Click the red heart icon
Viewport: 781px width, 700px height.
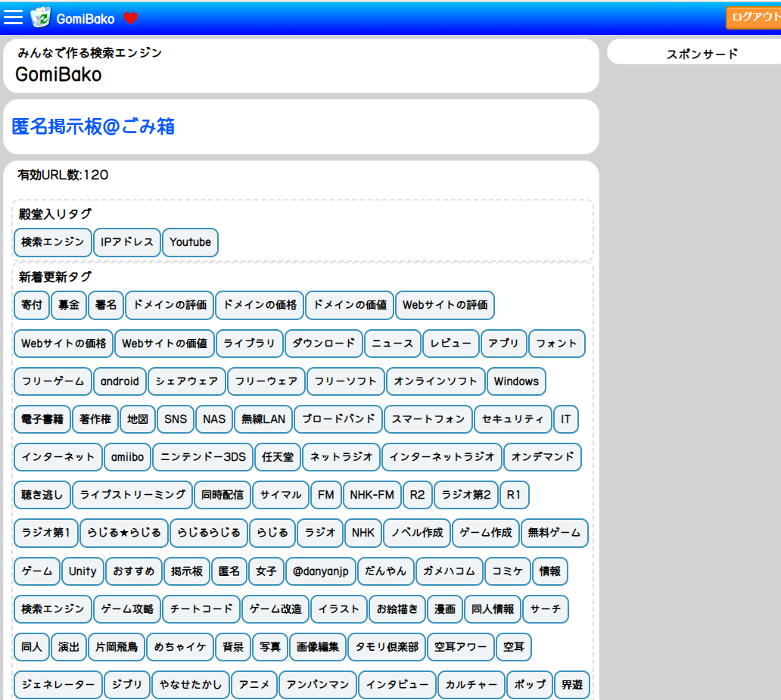pyautogui.click(x=130, y=18)
